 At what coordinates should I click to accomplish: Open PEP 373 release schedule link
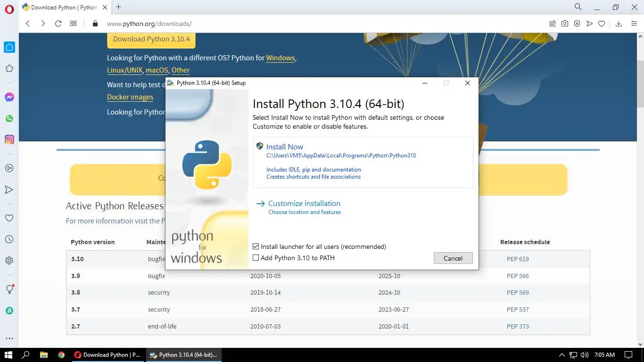(x=518, y=327)
